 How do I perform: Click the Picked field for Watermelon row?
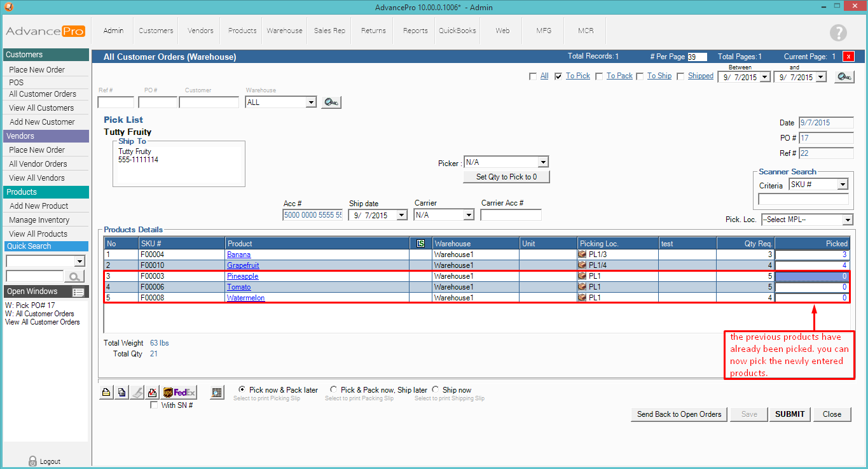(811, 298)
